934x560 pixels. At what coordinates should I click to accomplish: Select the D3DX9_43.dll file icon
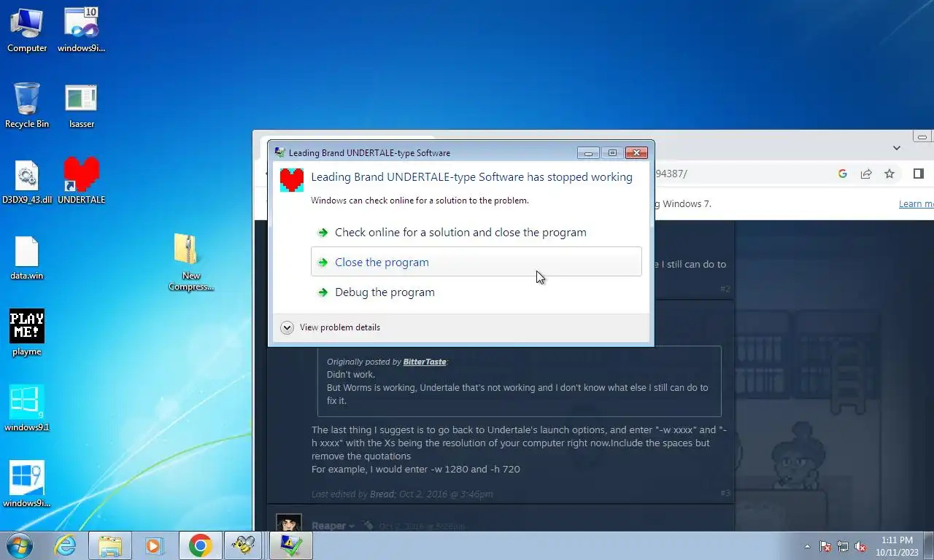pyautogui.click(x=27, y=182)
